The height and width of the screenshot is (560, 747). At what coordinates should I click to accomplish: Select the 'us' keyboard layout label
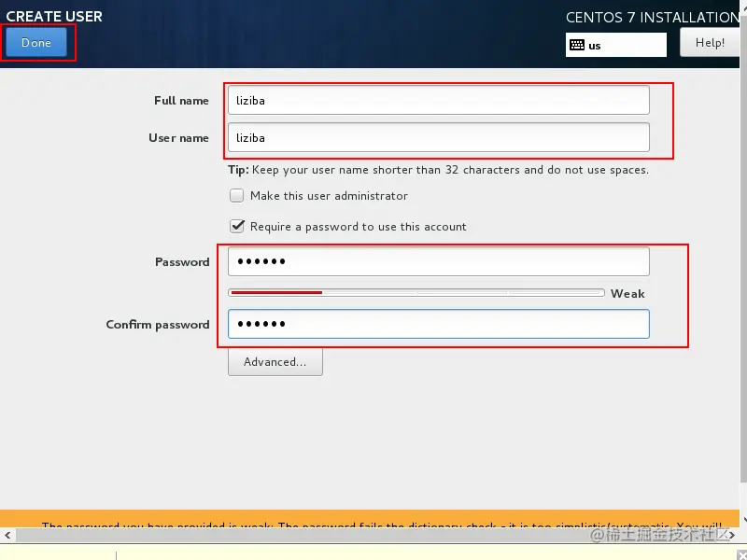tap(595, 46)
